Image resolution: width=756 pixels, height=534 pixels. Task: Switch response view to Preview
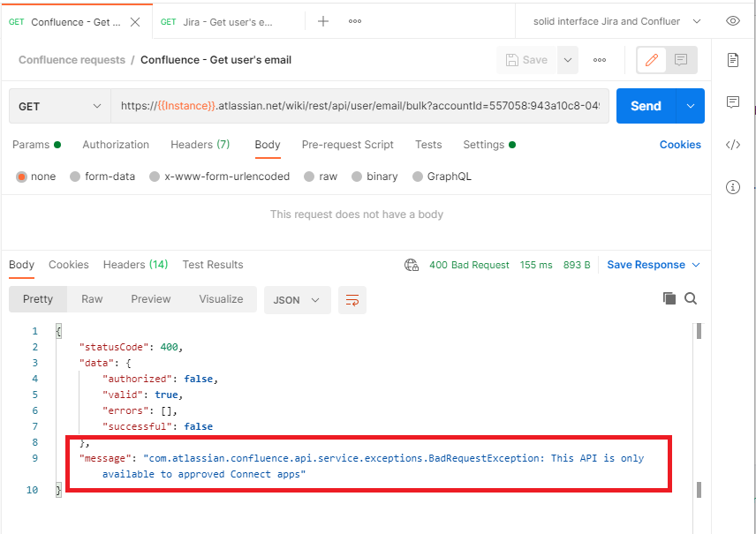click(x=151, y=299)
